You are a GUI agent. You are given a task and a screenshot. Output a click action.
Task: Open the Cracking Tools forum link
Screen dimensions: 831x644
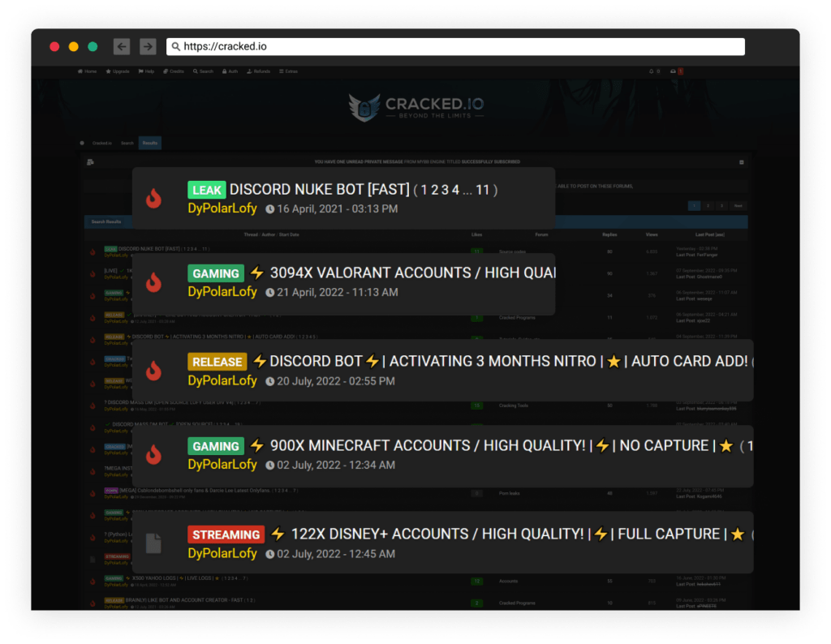[514, 406]
